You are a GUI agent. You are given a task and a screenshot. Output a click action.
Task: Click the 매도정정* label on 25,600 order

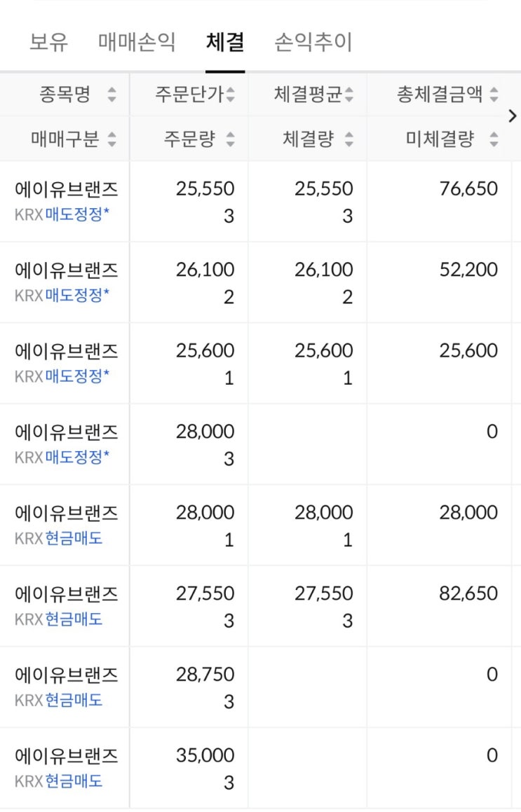tap(77, 377)
